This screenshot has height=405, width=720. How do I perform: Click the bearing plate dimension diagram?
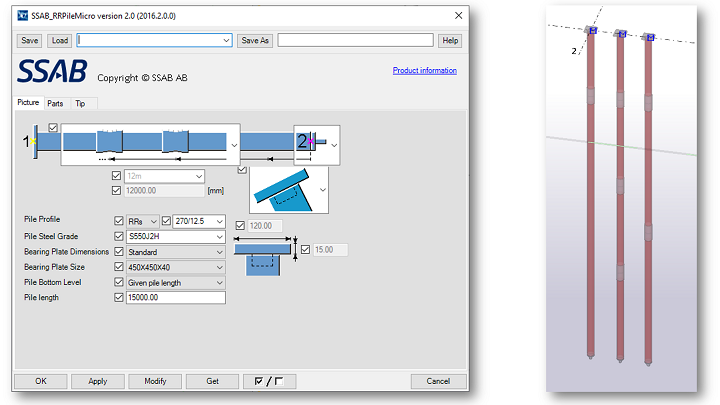(x=266, y=256)
